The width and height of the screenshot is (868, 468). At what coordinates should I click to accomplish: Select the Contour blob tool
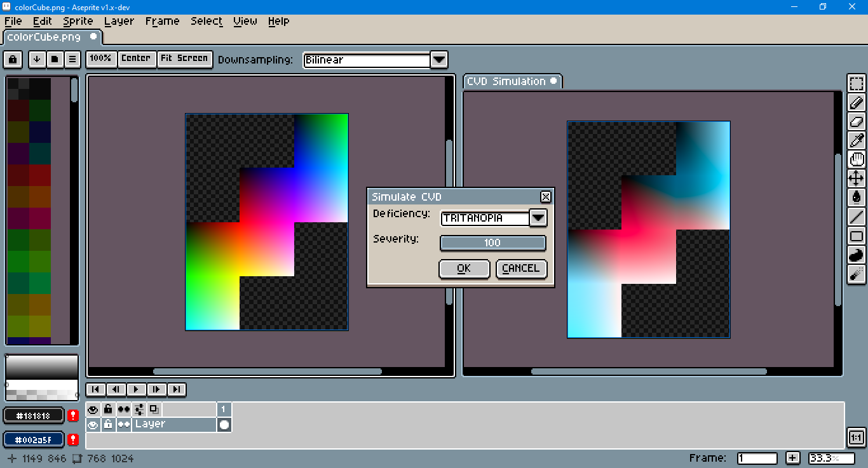857,255
